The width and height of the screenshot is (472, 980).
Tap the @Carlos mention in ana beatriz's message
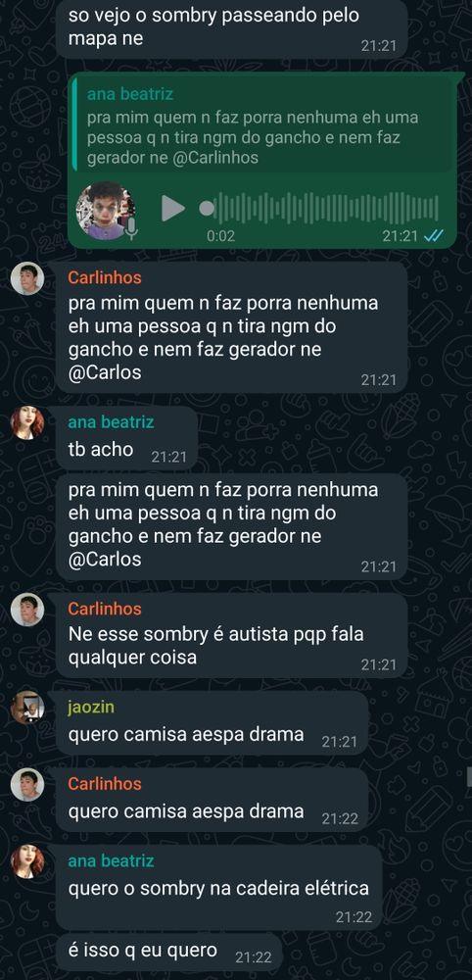pyautogui.click(x=105, y=559)
